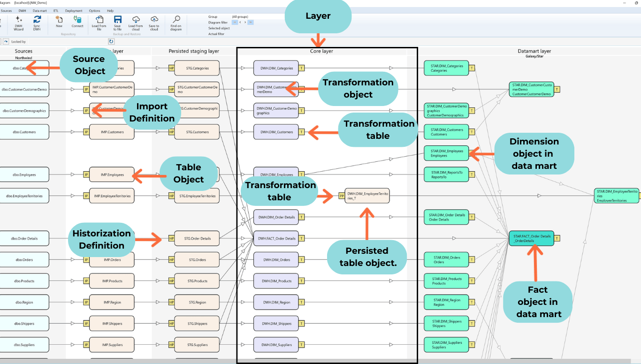The height and width of the screenshot is (364, 641).
Task: Click refresh icon beside Locked by field
Action: (111, 42)
